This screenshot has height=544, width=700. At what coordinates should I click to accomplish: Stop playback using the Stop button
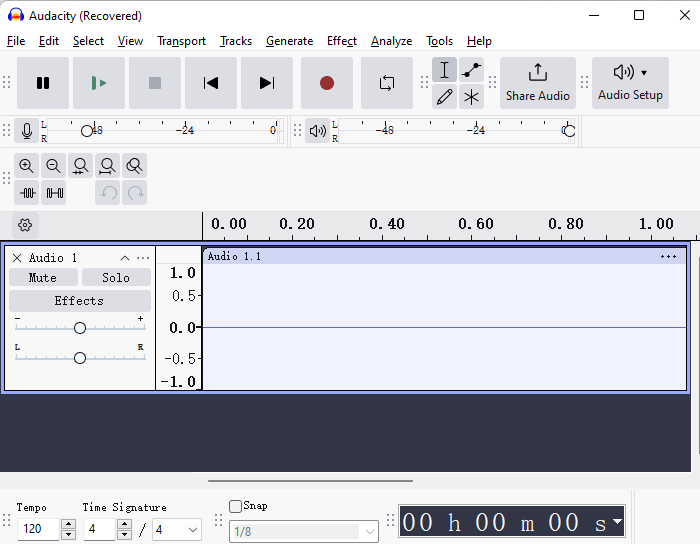(155, 83)
